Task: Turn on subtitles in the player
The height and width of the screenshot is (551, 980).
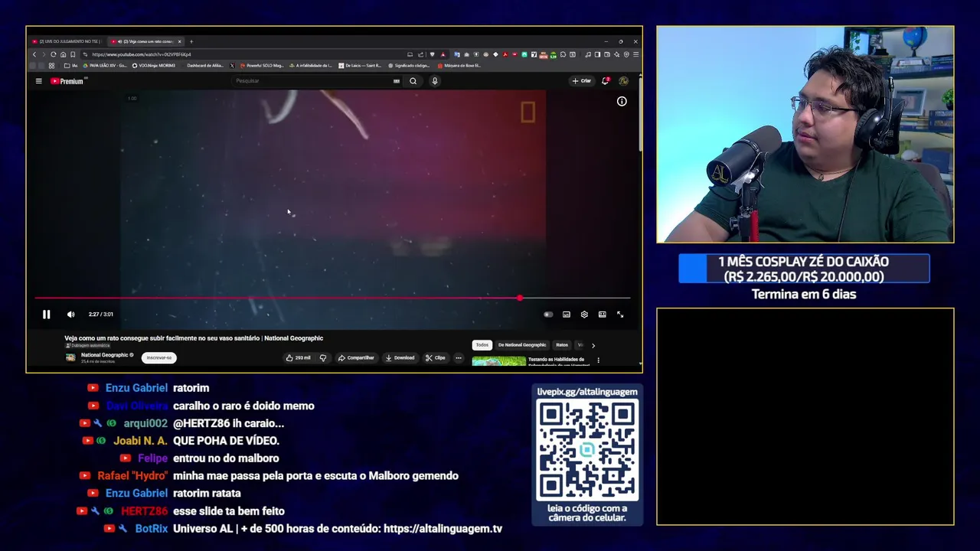Action: pos(567,315)
